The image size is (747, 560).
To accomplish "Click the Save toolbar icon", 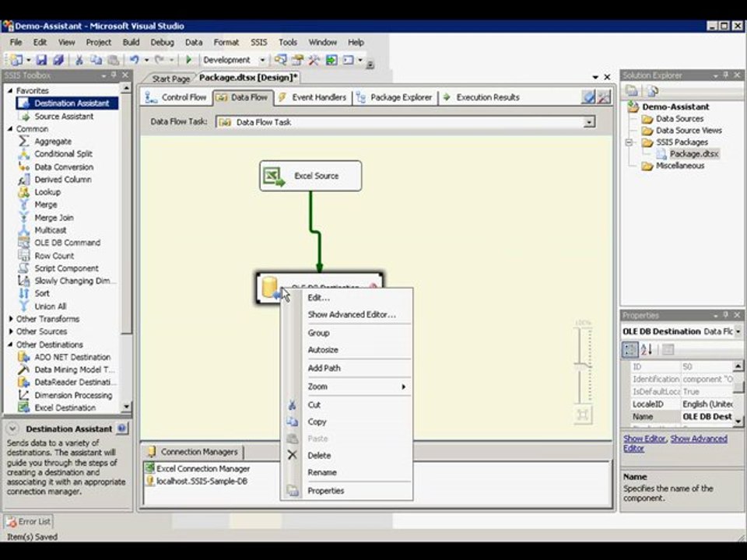I will click(41, 60).
